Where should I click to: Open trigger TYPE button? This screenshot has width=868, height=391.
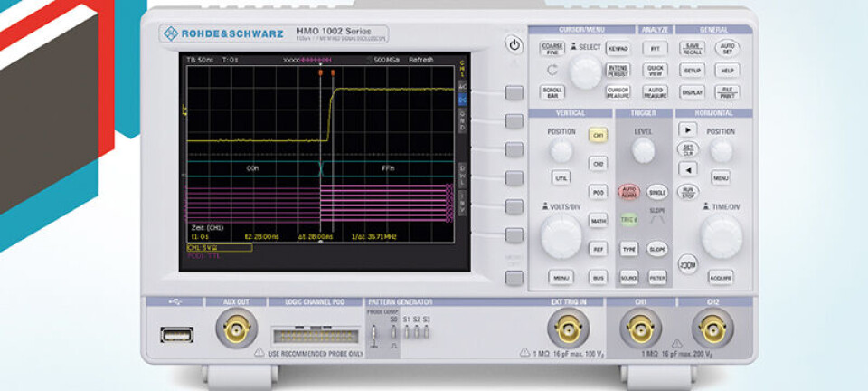point(629,249)
